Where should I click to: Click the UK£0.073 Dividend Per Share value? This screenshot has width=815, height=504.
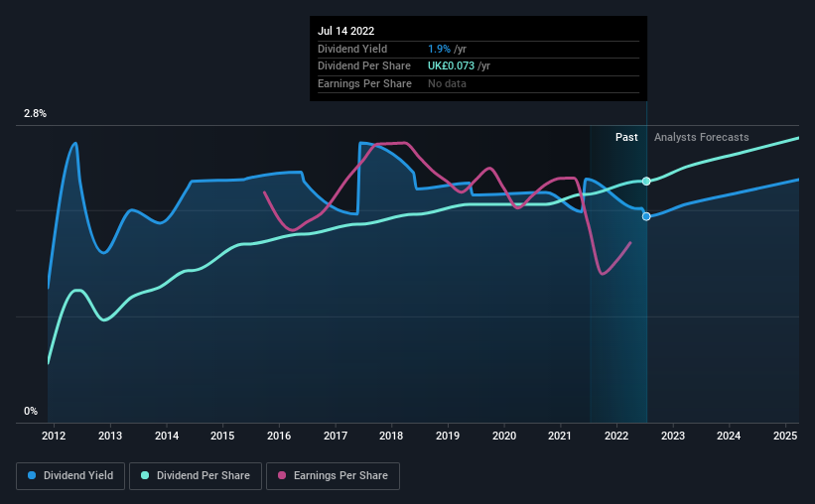[451, 66]
